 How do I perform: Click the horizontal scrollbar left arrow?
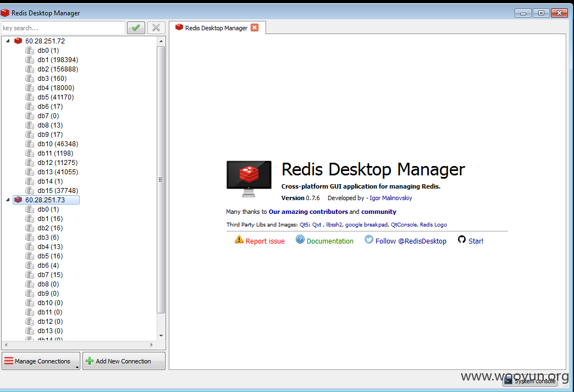coord(6,345)
